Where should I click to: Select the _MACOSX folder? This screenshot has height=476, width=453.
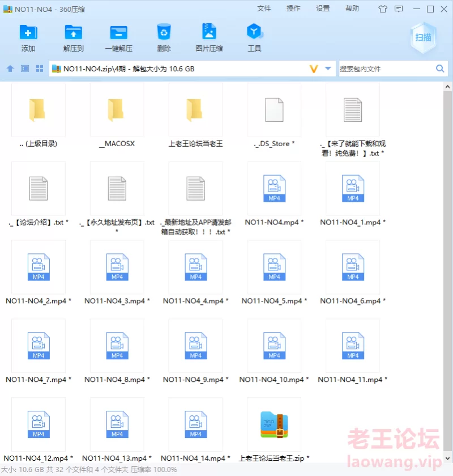pos(117,115)
